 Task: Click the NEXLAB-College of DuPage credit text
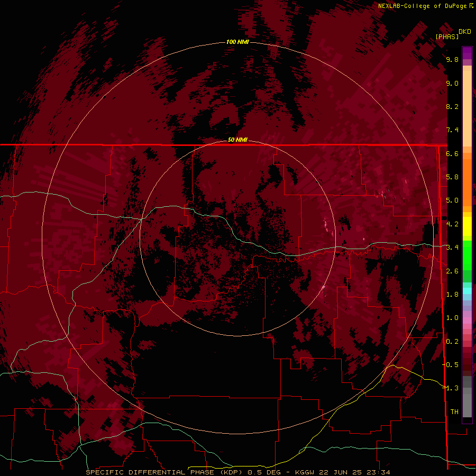coord(422,6)
